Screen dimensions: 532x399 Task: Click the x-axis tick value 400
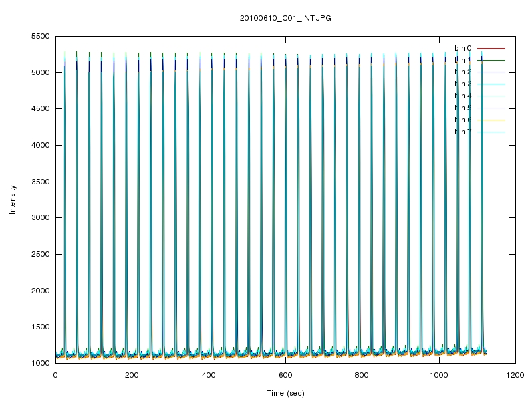click(209, 375)
